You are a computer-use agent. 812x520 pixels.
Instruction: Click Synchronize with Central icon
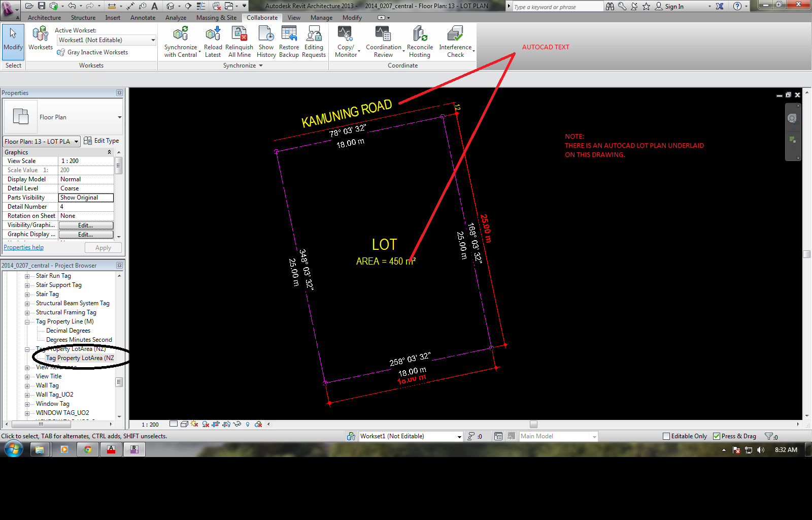(180, 35)
